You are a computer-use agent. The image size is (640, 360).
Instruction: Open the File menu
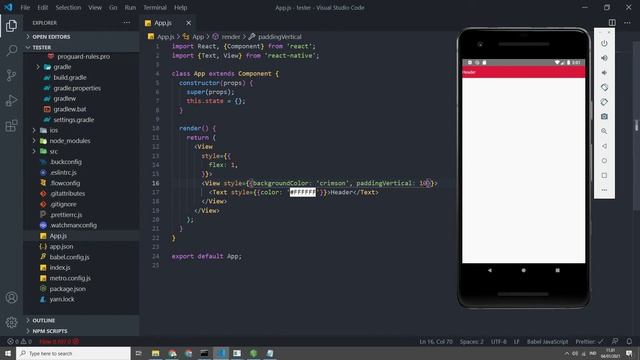click(25, 7)
